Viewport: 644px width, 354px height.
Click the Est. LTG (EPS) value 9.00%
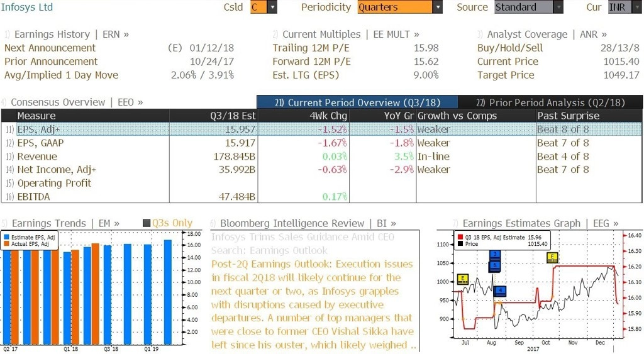point(426,75)
